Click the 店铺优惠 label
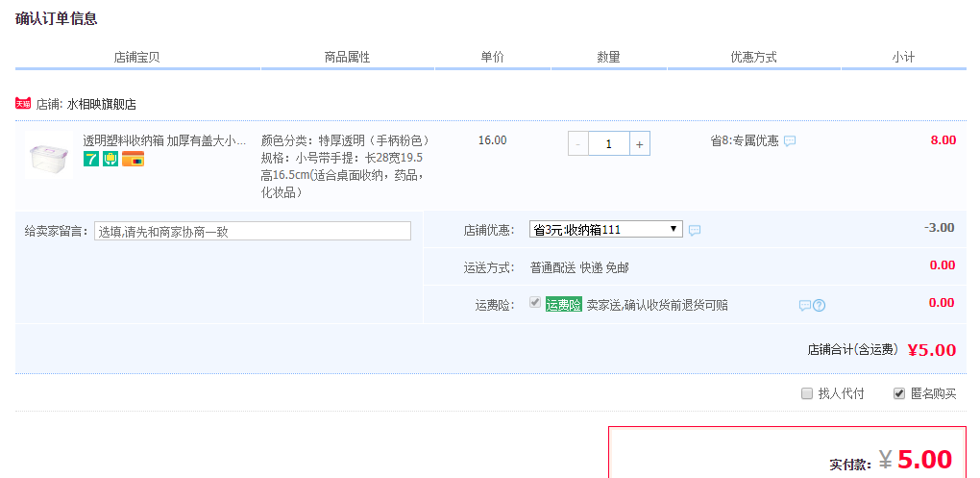980x478 pixels. (489, 230)
